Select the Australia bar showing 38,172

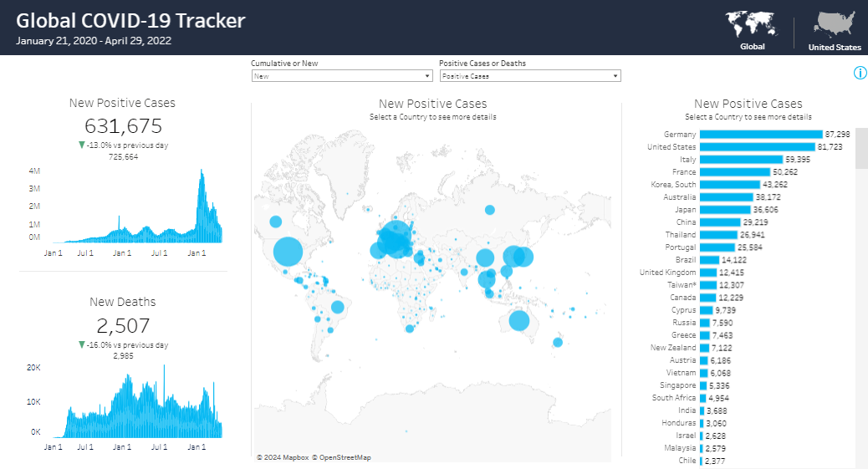tap(727, 197)
